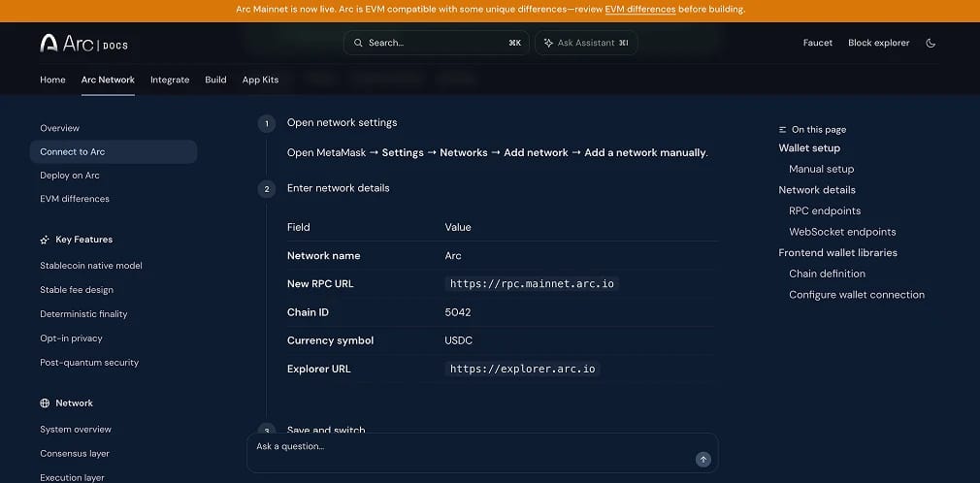Open the Search field
Viewport: 980px width, 483px height.
[437, 43]
